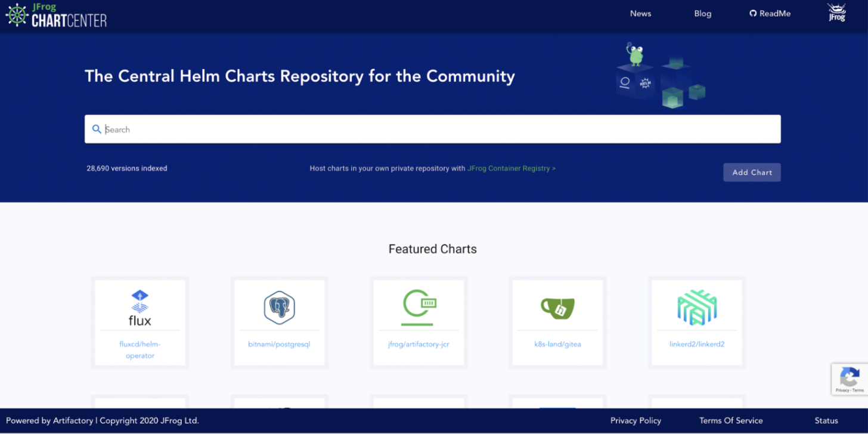Click the 'Featured Charts' heading
This screenshot has height=434, width=868.
coord(433,249)
